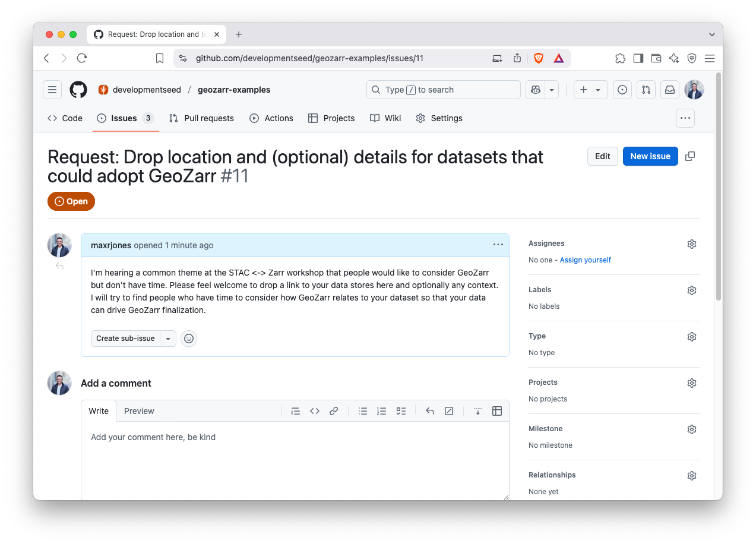Insert a code block from the comment toolbar

[x=315, y=410]
